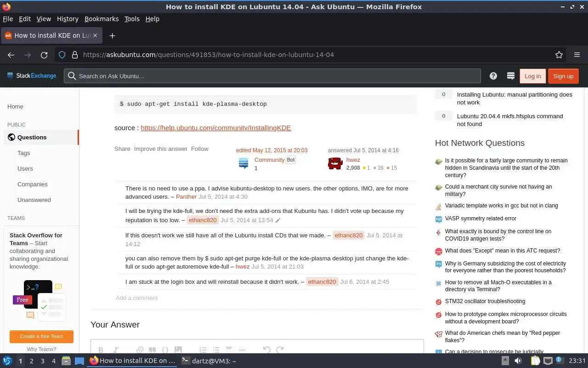Click the Bold icon in answer editor
Image resolution: width=588 pixels, height=368 pixels.
(101, 350)
